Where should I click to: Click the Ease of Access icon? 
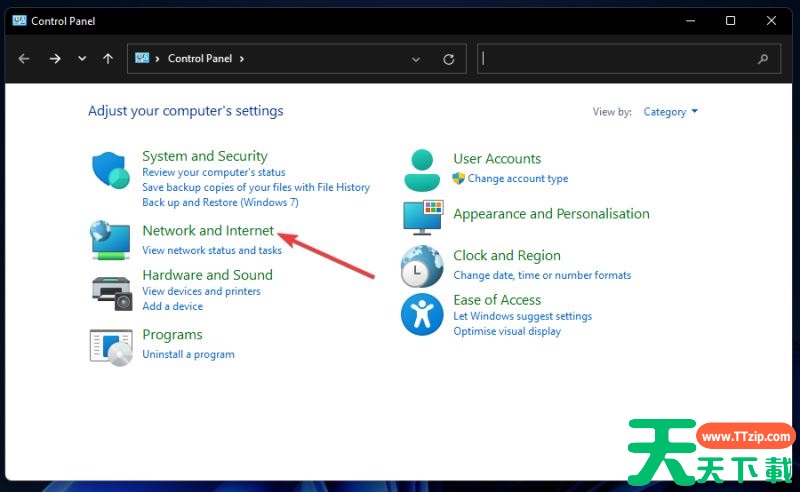421,314
